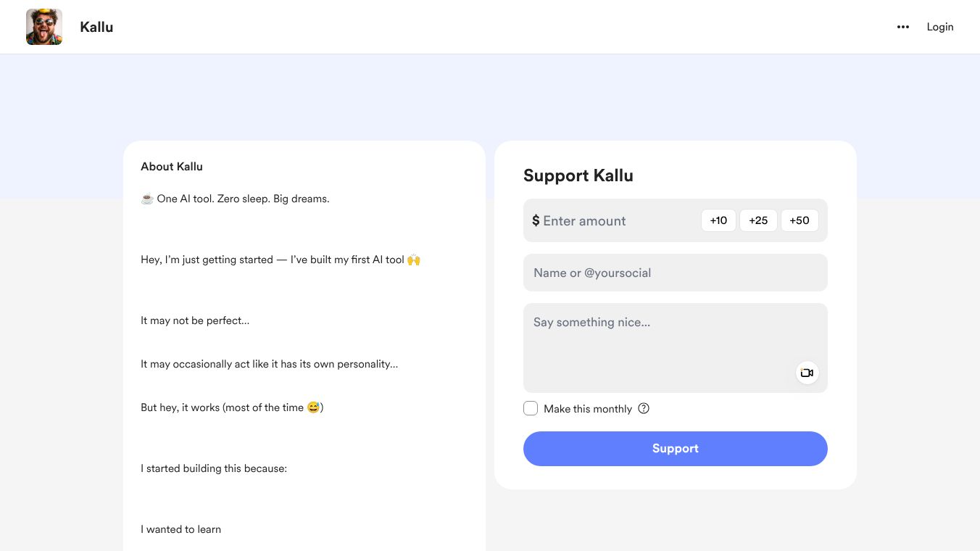Click the question mark help icon
The height and width of the screenshot is (551, 980).
click(644, 408)
